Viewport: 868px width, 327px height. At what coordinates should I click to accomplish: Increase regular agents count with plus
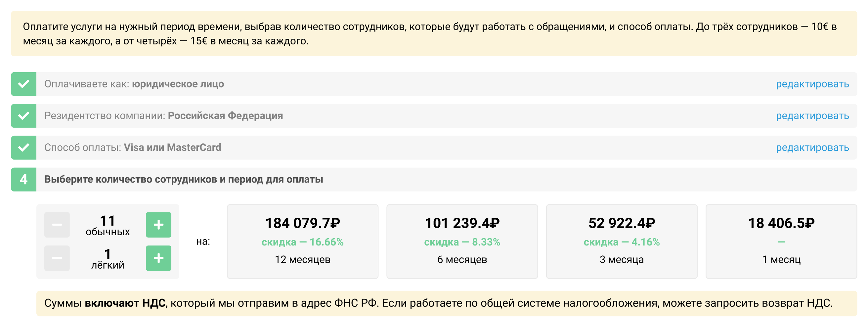(x=158, y=225)
